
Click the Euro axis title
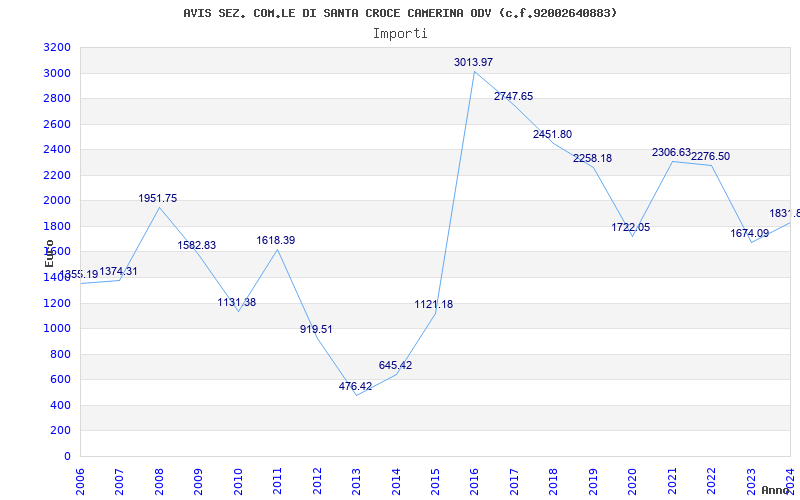49,253
